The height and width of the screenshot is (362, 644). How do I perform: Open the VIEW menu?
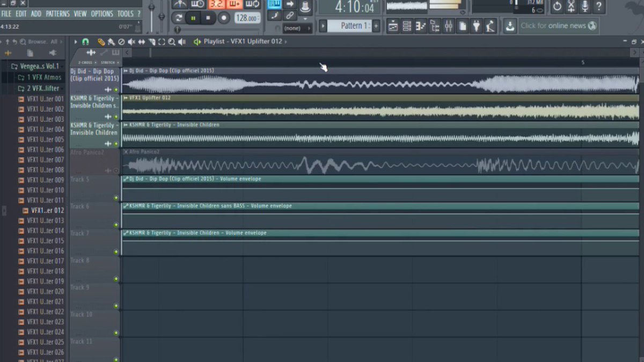point(80,13)
